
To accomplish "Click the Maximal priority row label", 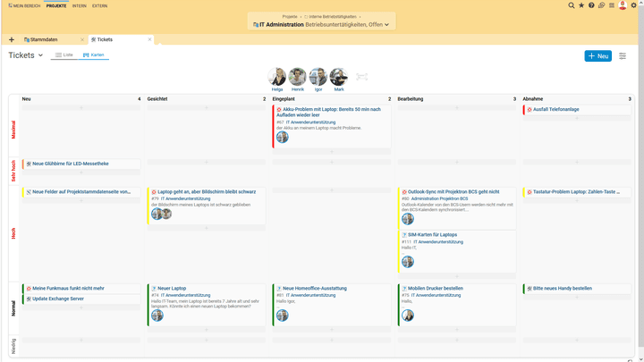I will (x=13, y=130).
